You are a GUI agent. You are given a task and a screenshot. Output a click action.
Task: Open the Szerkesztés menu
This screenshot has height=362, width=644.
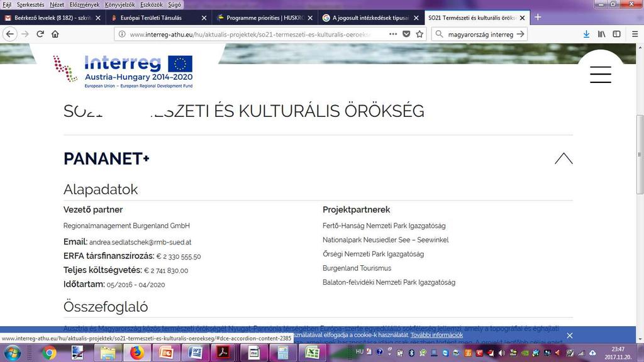pos(30,4)
